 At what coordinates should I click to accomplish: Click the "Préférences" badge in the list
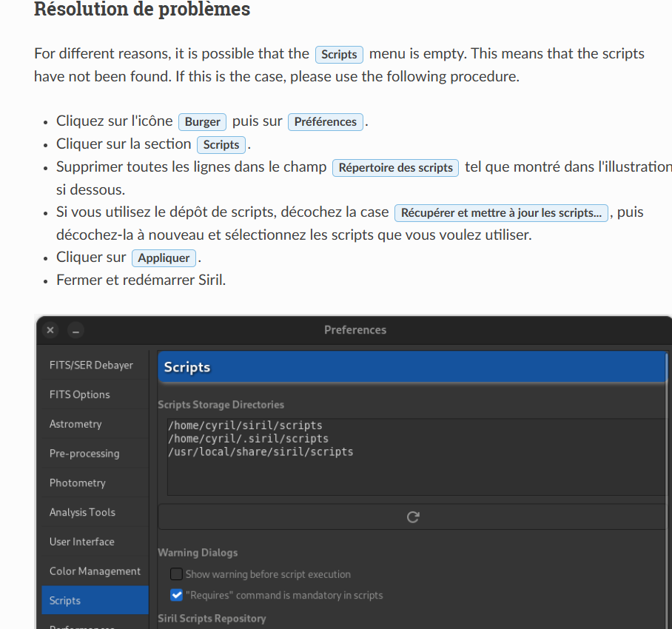pyautogui.click(x=326, y=122)
